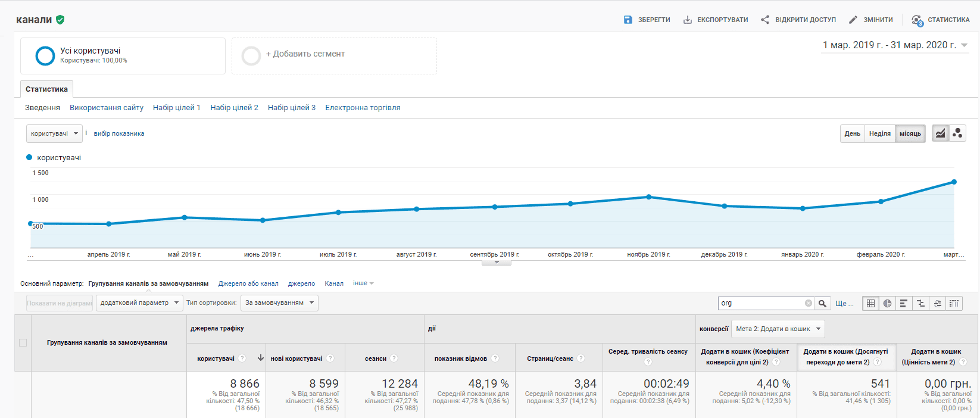Select the data table grid view icon
Viewport: 980px width, 418px height.
(x=870, y=303)
